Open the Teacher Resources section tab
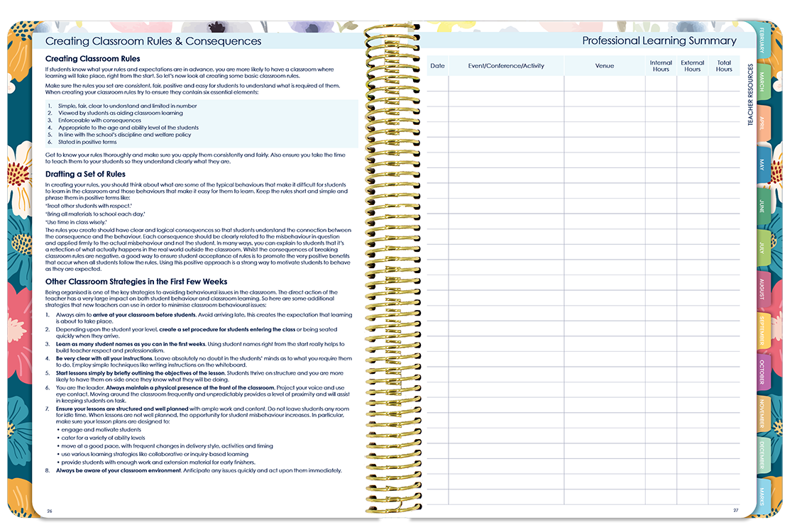 coord(749,92)
